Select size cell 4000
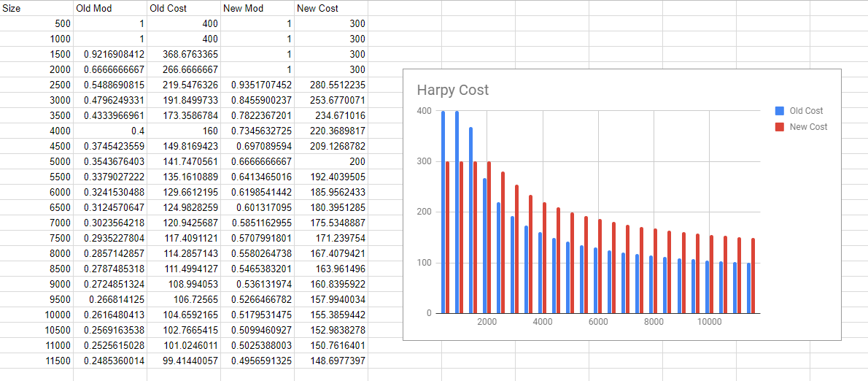 point(36,131)
